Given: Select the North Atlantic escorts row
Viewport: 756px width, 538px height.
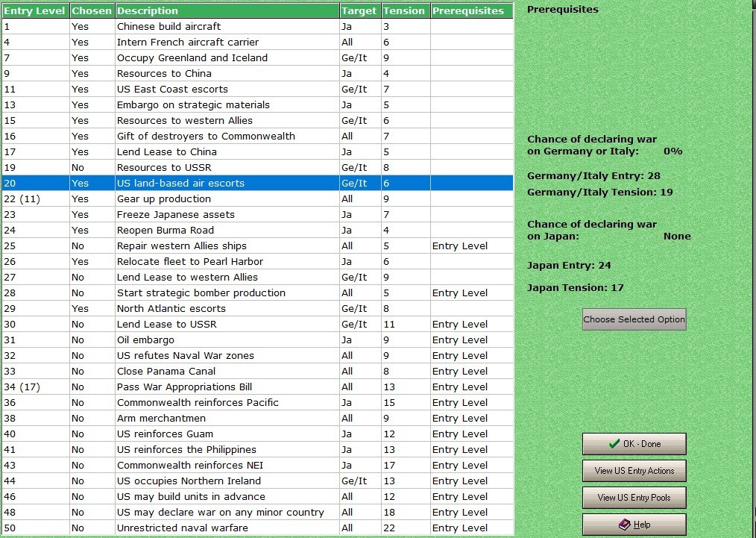Looking at the screenshot, I should [x=257, y=309].
